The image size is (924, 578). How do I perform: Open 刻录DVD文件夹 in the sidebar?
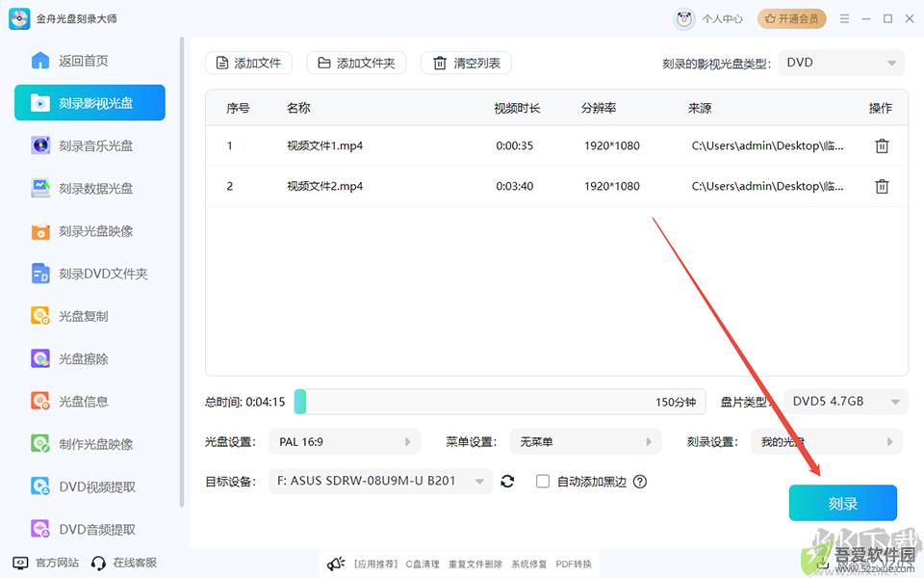pos(90,273)
